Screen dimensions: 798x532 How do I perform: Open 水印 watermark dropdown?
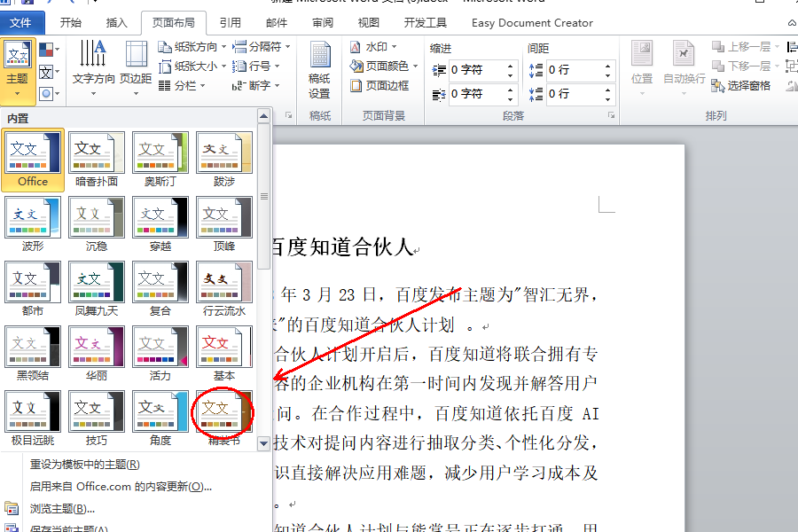(373, 47)
